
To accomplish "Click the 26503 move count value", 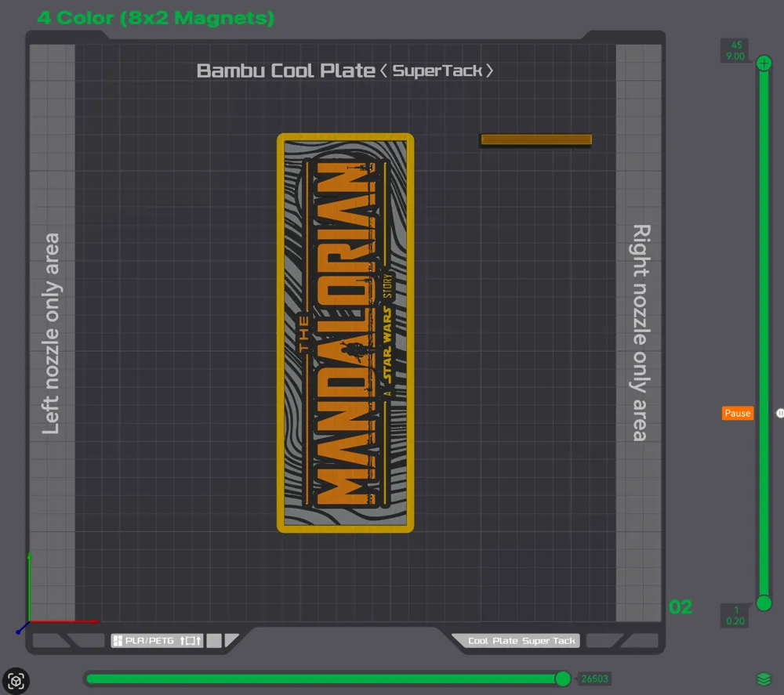I will [594, 679].
